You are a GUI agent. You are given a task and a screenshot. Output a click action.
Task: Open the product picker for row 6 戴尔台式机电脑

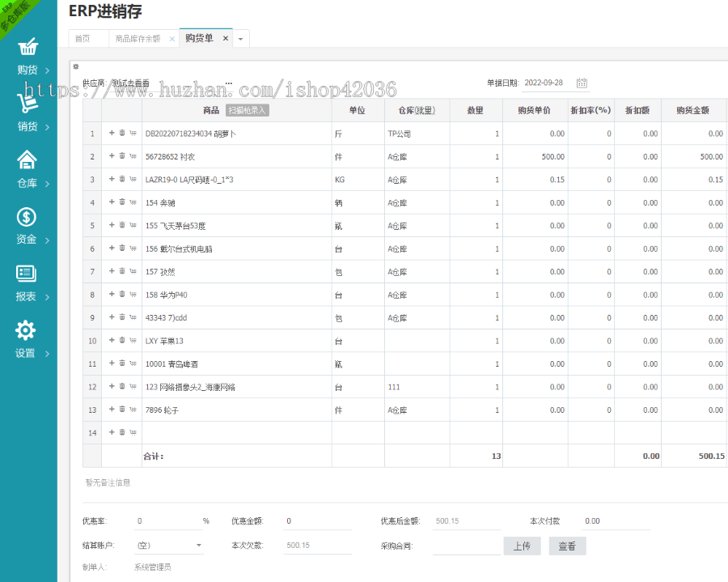[133, 249]
